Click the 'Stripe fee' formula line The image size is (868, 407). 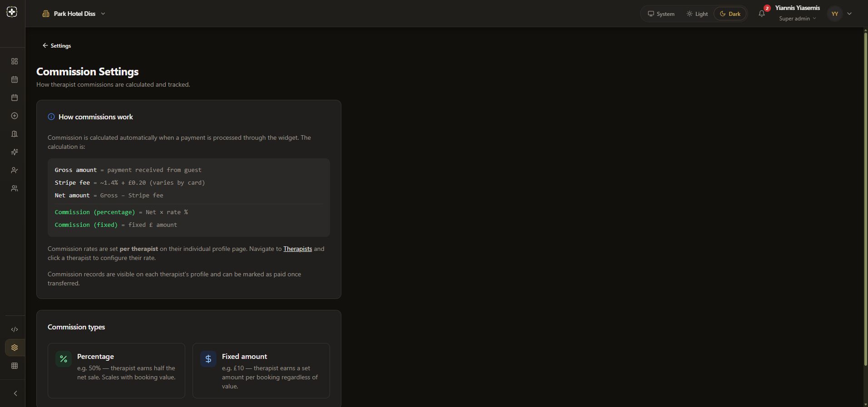[130, 182]
